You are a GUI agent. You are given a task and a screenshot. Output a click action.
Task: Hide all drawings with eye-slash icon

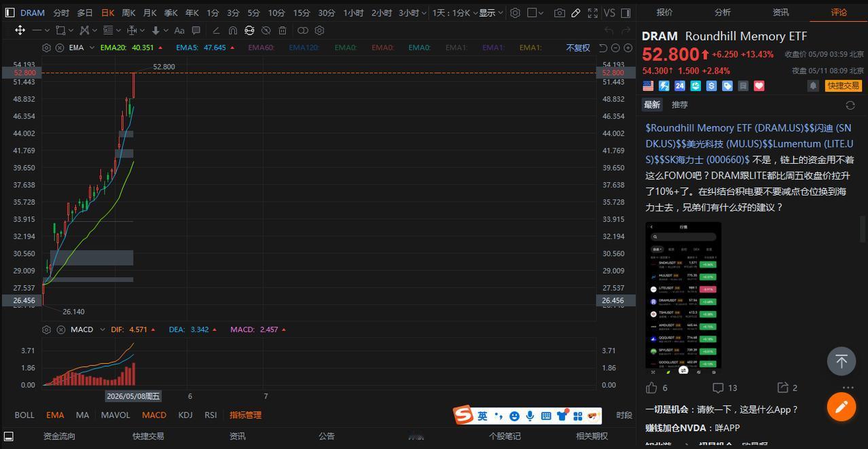click(x=266, y=30)
